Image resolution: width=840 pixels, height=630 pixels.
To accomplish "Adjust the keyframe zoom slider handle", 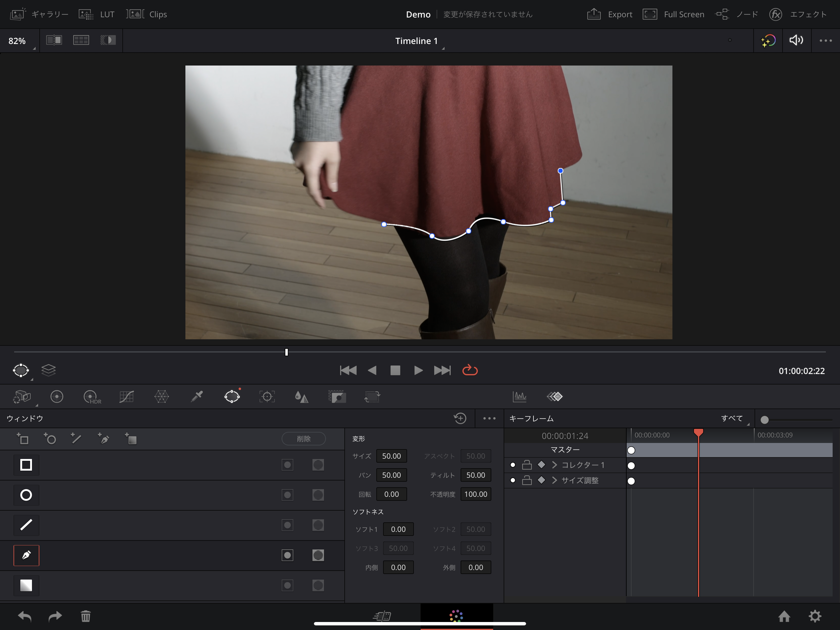I will (x=764, y=420).
